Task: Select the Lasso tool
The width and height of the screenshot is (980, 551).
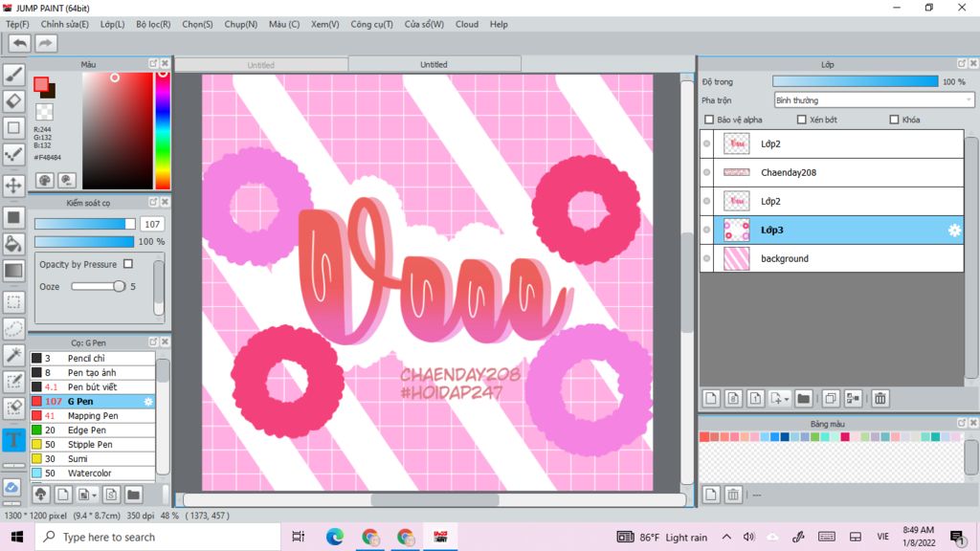Action: (x=13, y=329)
